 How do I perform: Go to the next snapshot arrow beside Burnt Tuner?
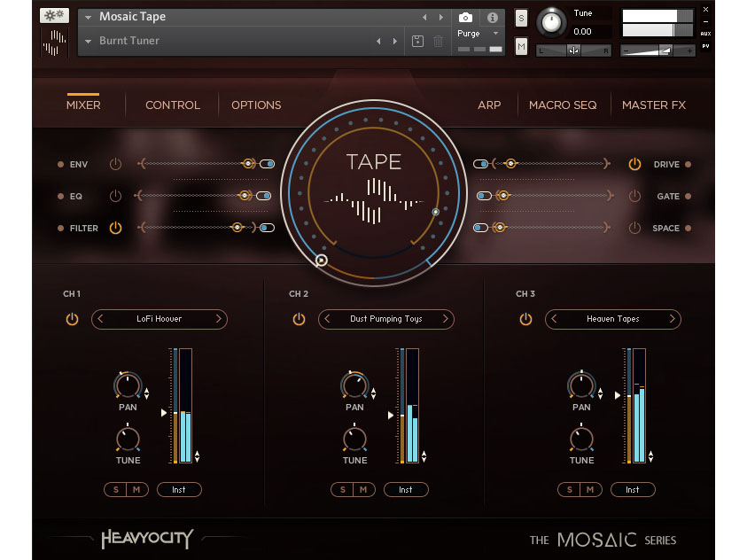tap(395, 41)
